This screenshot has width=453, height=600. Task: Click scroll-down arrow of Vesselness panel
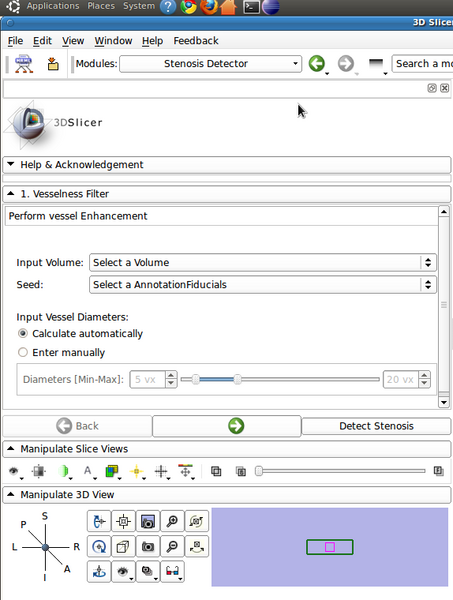click(444, 402)
